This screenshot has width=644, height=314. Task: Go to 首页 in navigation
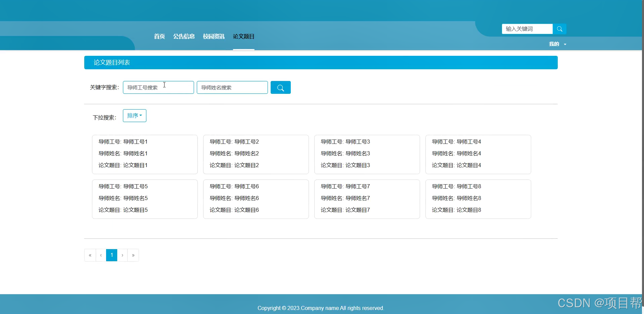(x=159, y=36)
